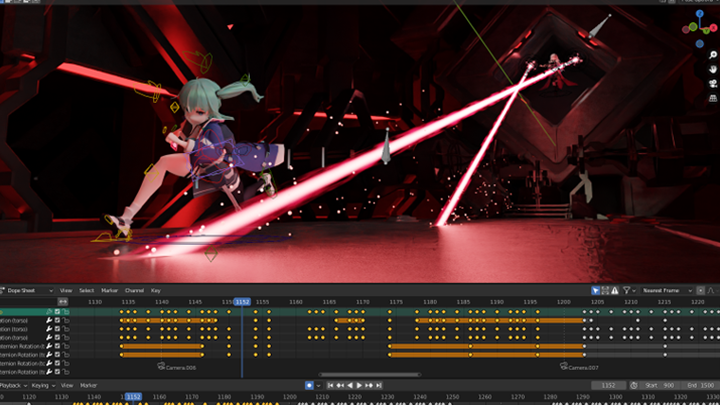This screenshot has width=720, height=405.
Task: Click the Dope Sheet horizontal scrollbar
Action: [370, 375]
